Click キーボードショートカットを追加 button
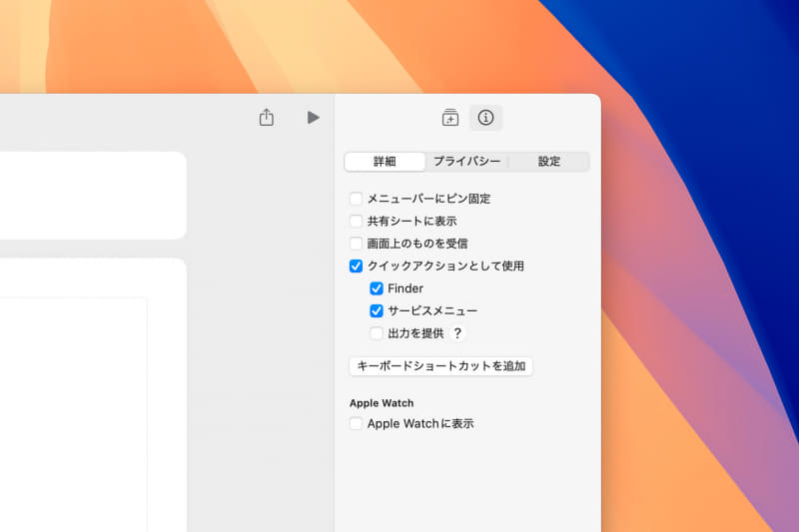The width and height of the screenshot is (799, 532). [440, 366]
